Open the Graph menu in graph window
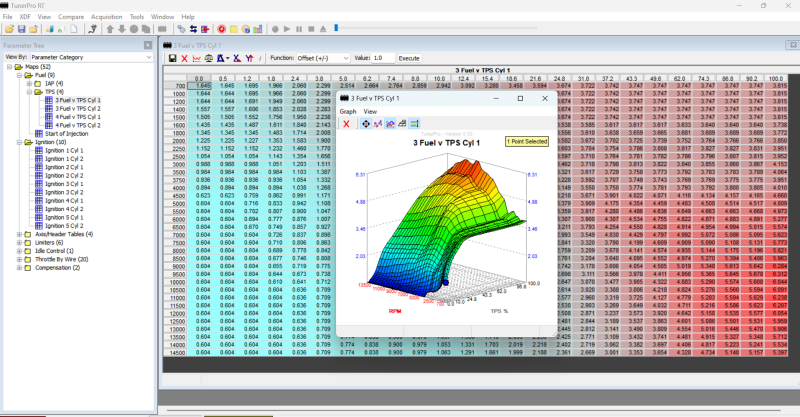Screen dimensions: 800x417 coord(347,111)
